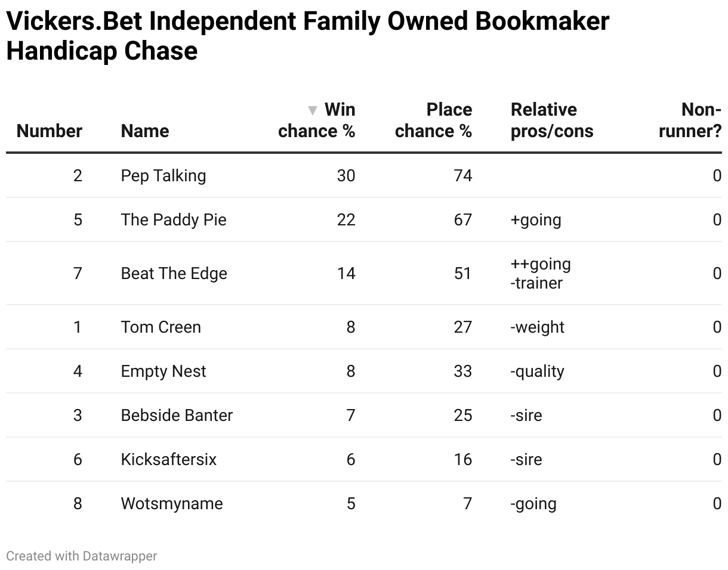
Task: Click The Paddy Pie name cell
Action: point(174,220)
